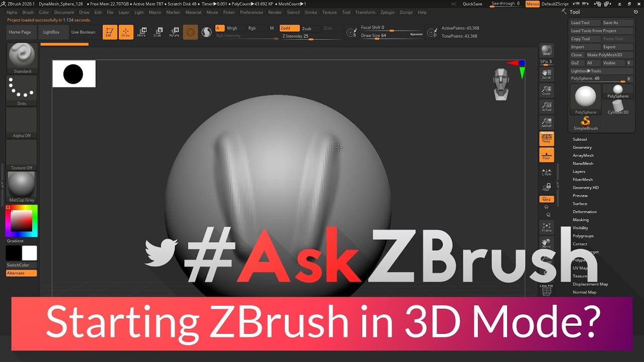Open the Standard brush thumbnail
This screenshot has height=362, width=644.
pos(22,58)
